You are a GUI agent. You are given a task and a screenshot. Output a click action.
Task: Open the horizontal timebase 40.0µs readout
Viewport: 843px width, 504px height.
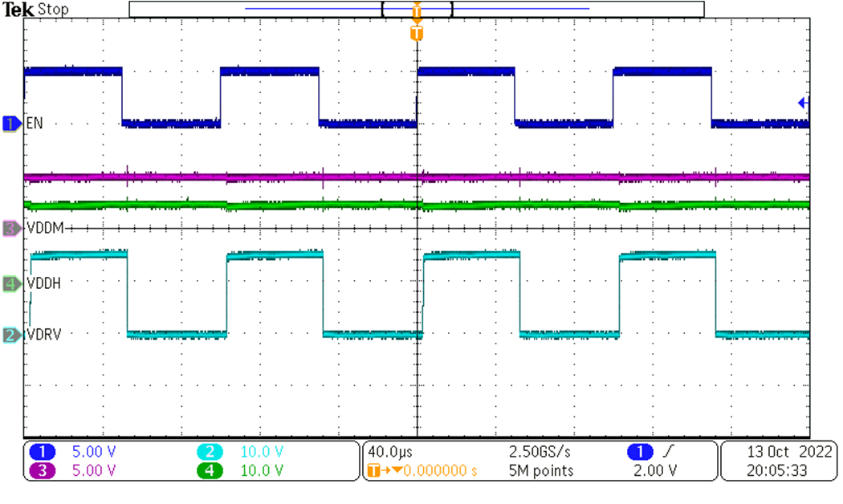(x=389, y=452)
